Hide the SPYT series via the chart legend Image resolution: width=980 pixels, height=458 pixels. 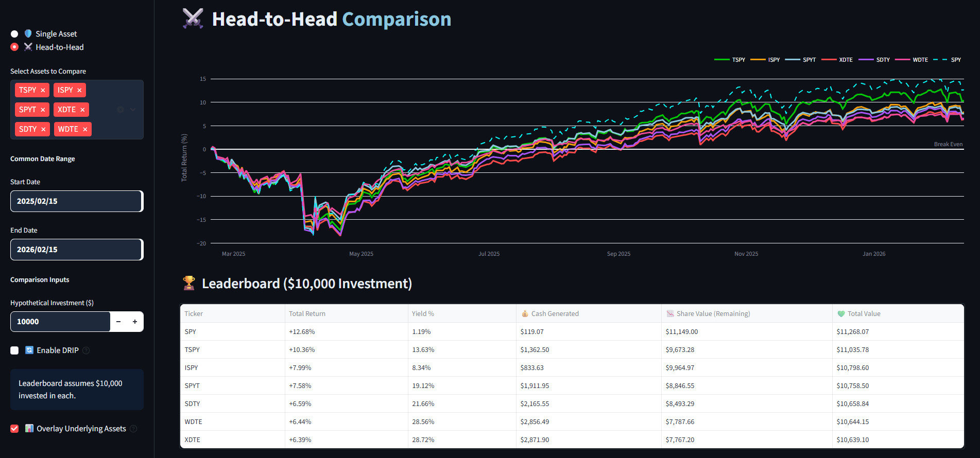800,60
